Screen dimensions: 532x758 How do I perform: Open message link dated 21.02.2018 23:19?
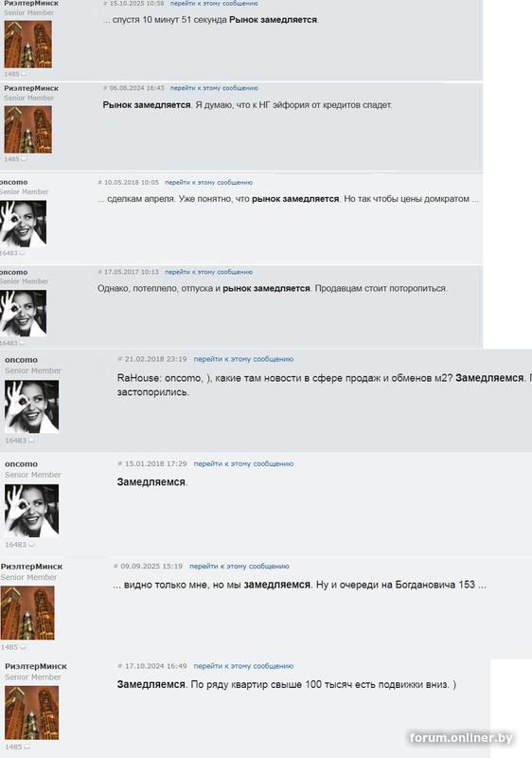pyautogui.click(x=243, y=359)
